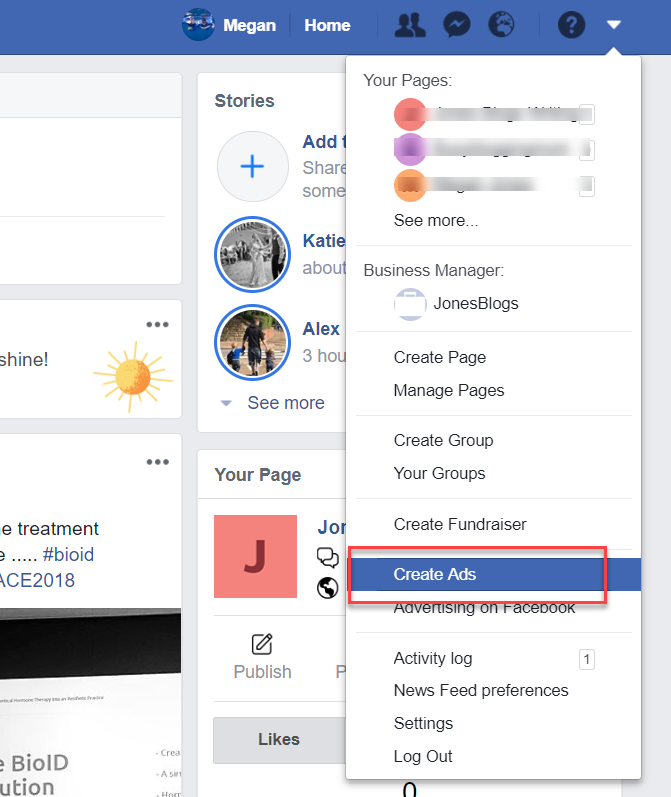Open Megan's profile avatar
This screenshot has height=797, width=671.
click(198, 24)
